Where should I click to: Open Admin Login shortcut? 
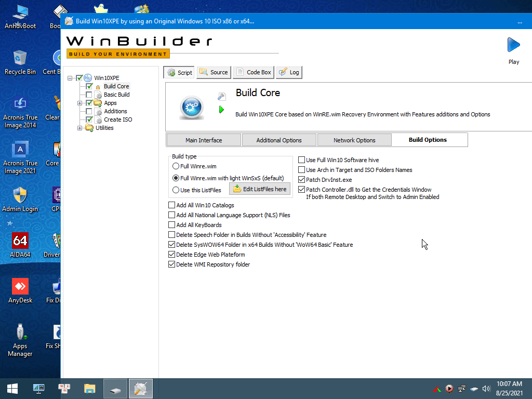click(20, 199)
